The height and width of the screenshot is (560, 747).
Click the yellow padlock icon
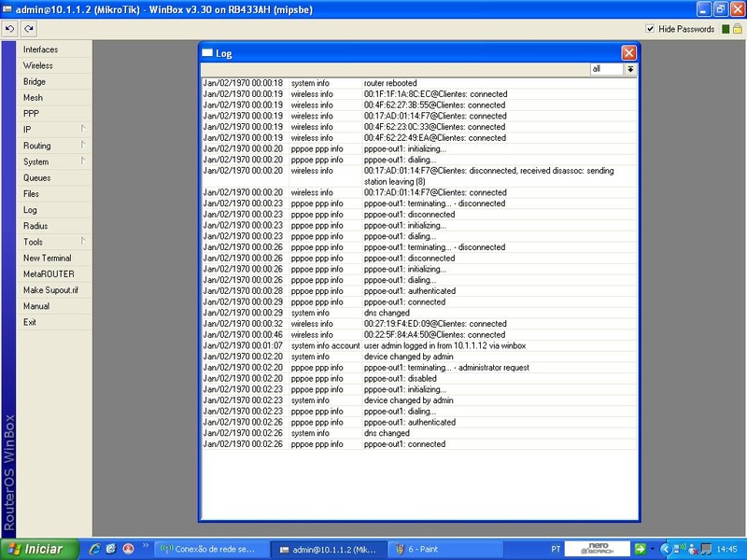737,29
